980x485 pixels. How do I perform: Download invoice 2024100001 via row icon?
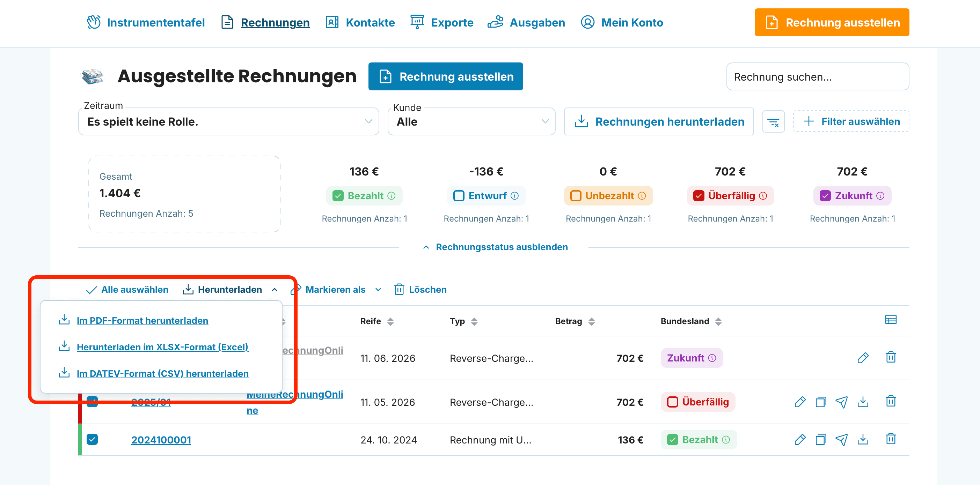click(863, 440)
